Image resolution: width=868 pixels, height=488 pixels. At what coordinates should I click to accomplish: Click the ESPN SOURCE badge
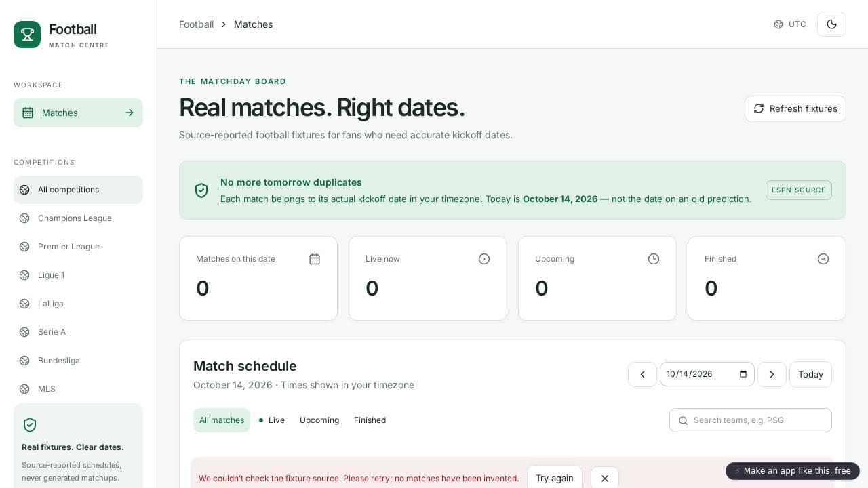799,190
